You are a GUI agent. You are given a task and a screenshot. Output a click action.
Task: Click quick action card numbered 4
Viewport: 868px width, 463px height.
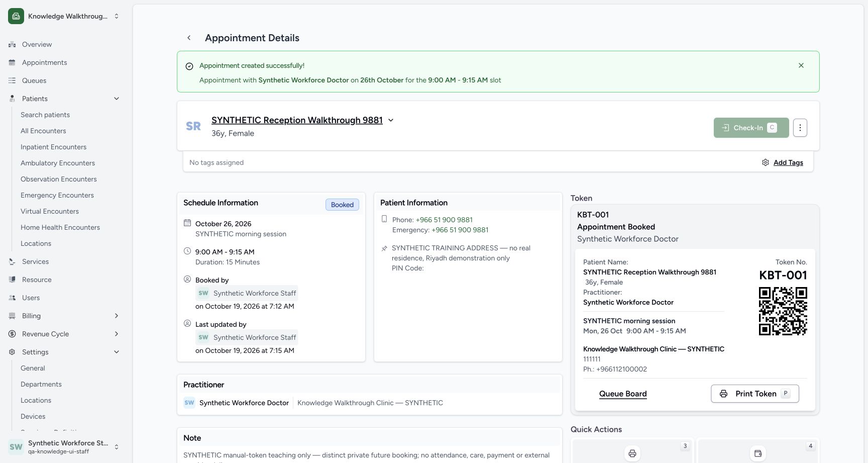tap(758, 451)
